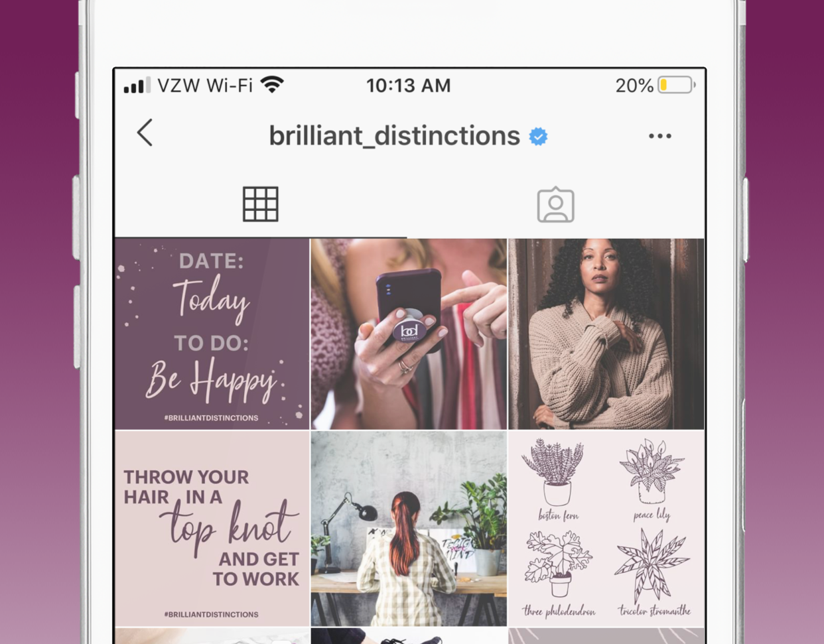Switch to the tagged photos tab

555,205
